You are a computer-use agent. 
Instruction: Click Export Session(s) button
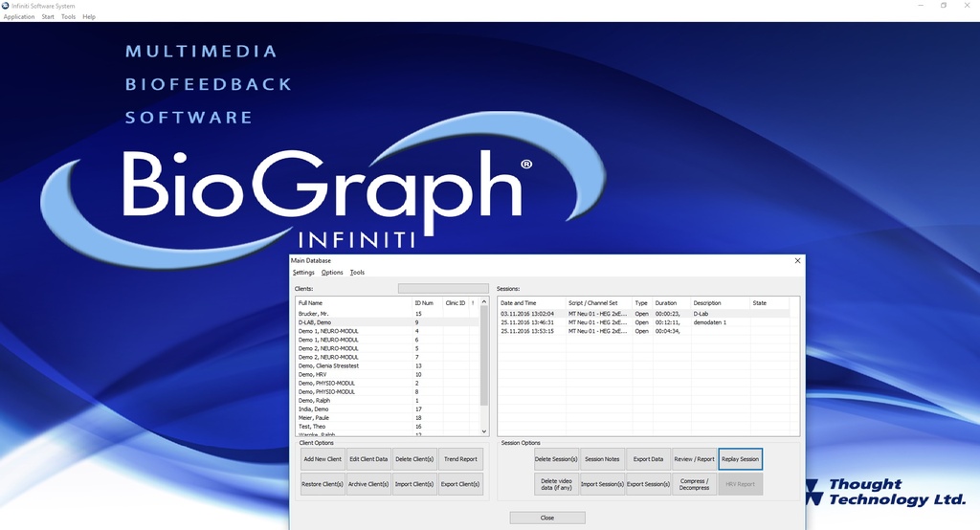(x=648, y=484)
